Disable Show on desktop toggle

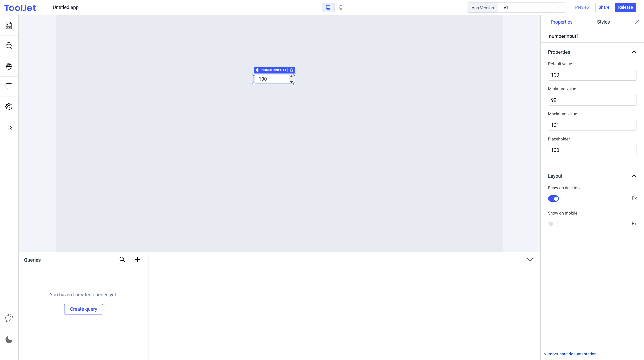point(553,198)
